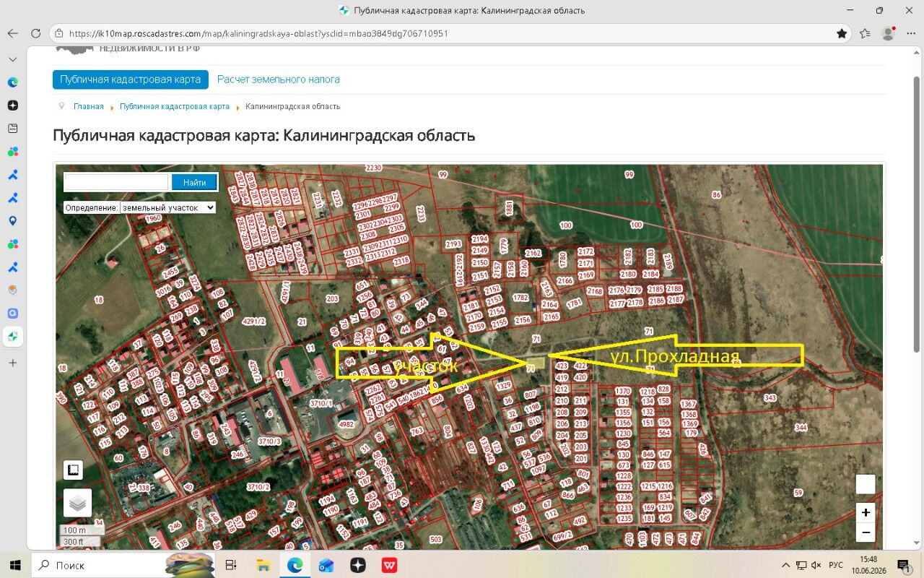Screen dimensions: 924x578
Task: Expand the 'земельный участок' dropdown
Action: pos(168,207)
